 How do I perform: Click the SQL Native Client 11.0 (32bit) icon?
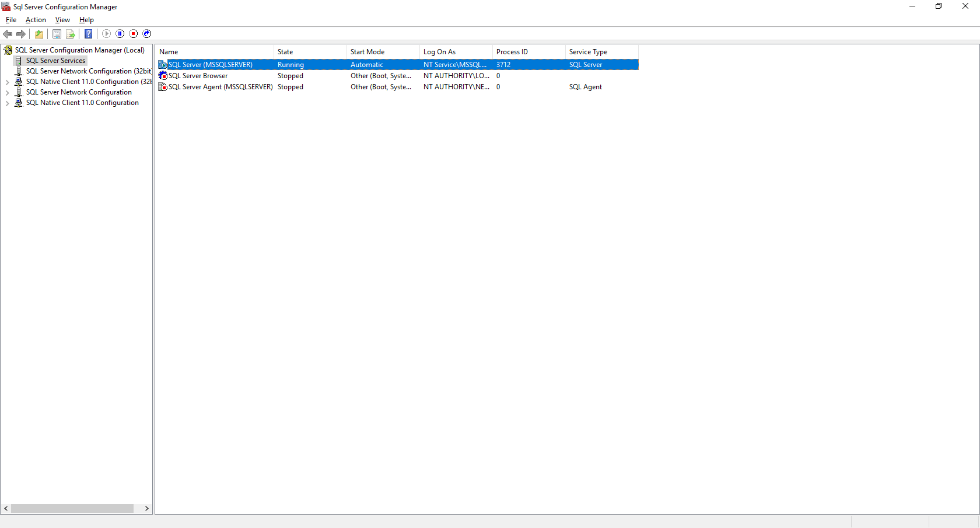pos(19,82)
